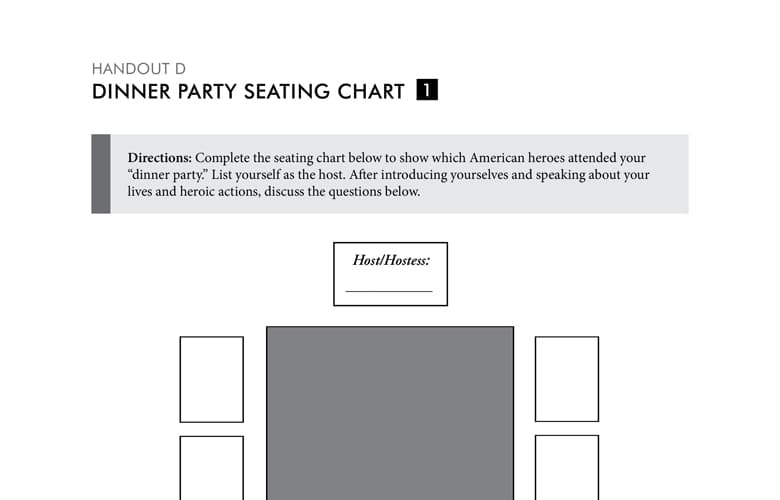Image resolution: width=780 pixels, height=500 pixels.
Task: Click the word DINNER in the title
Action: click(x=124, y=92)
